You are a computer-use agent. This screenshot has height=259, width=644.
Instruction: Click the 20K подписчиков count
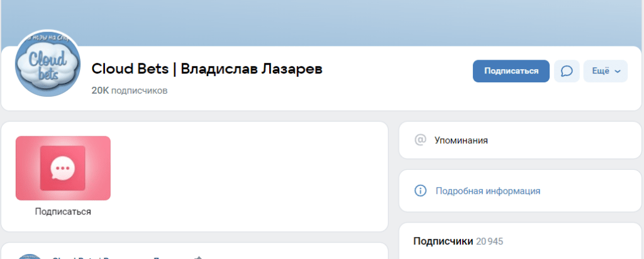[130, 91]
